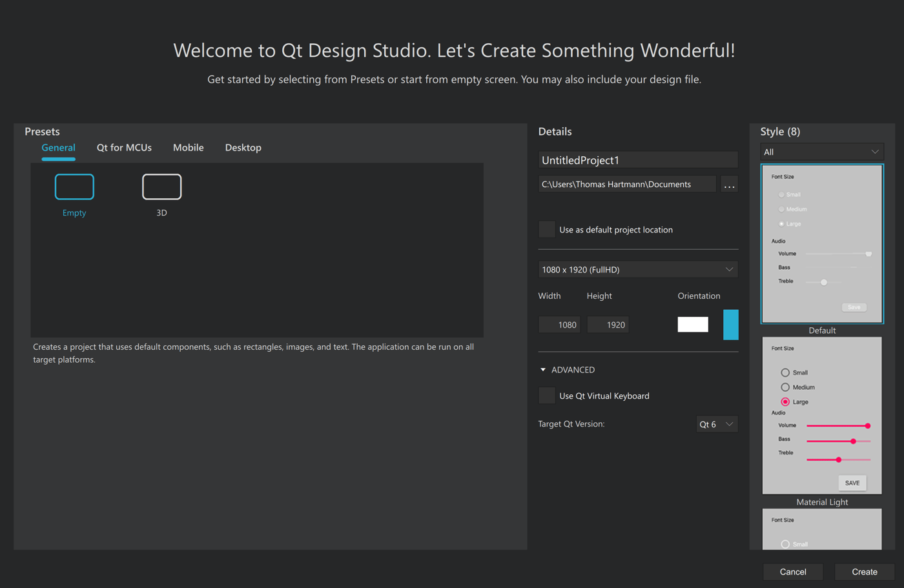
Task: Enable "Use Qt Virtual Keyboard"
Action: [x=547, y=395]
